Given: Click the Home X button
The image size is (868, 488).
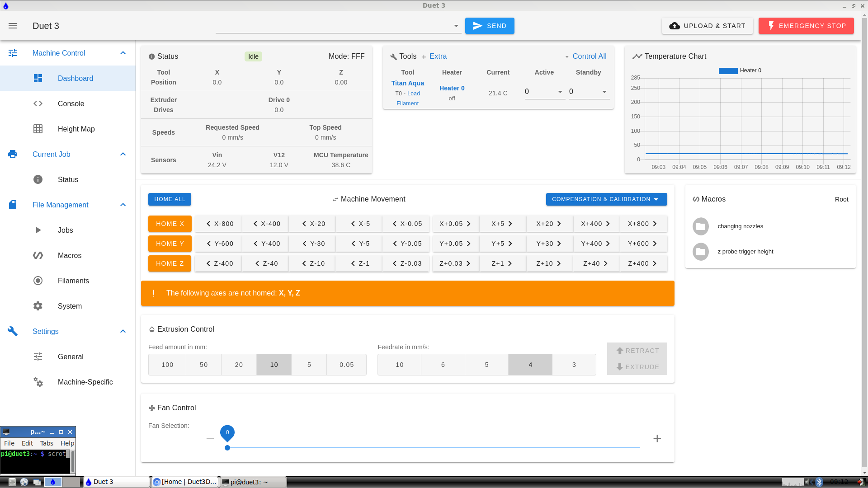Looking at the screenshot, I should click(x=170, y=224).
